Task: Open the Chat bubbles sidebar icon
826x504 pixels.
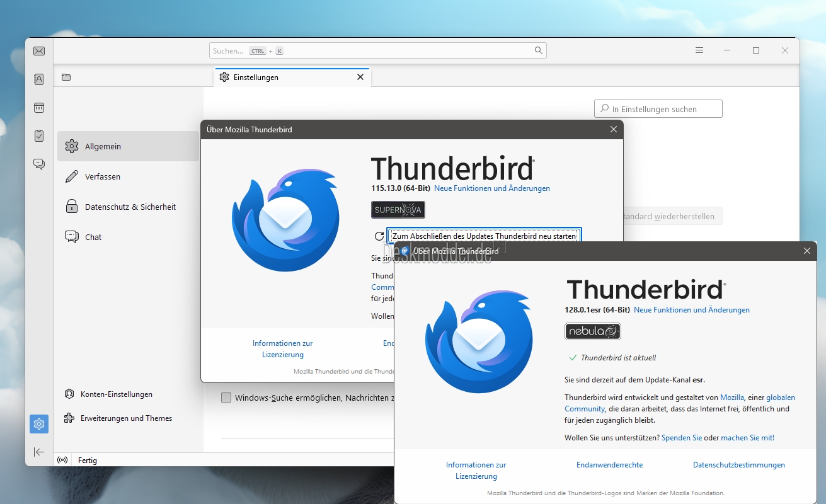Action: (x=39, y=164)
